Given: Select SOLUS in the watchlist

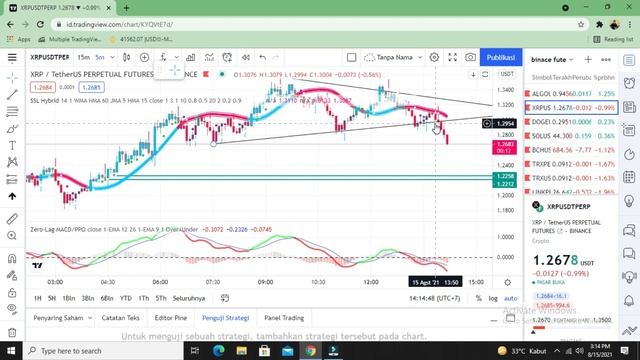Looking at the screenshot, I should coord(571,136).
